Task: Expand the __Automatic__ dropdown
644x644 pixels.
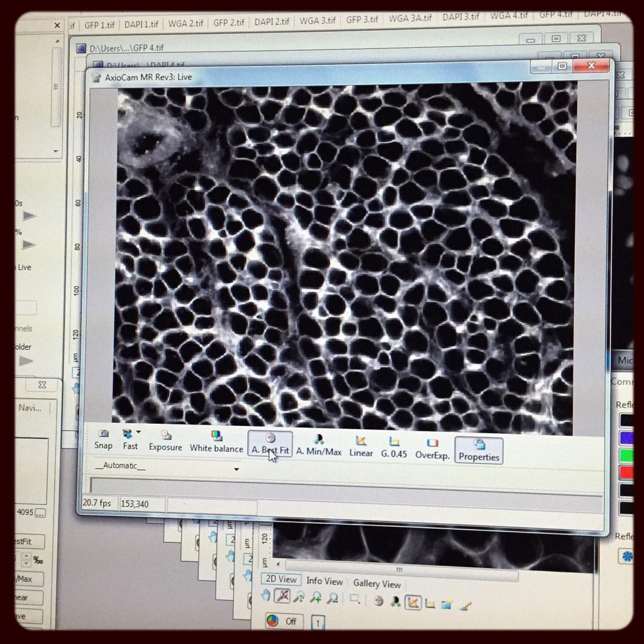Action: 236,469
